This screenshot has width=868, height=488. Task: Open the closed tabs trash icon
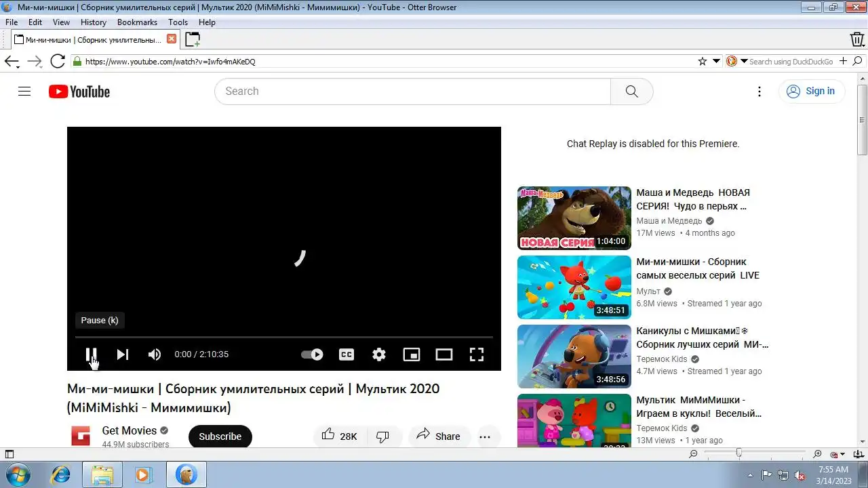(x=857, y=39)
